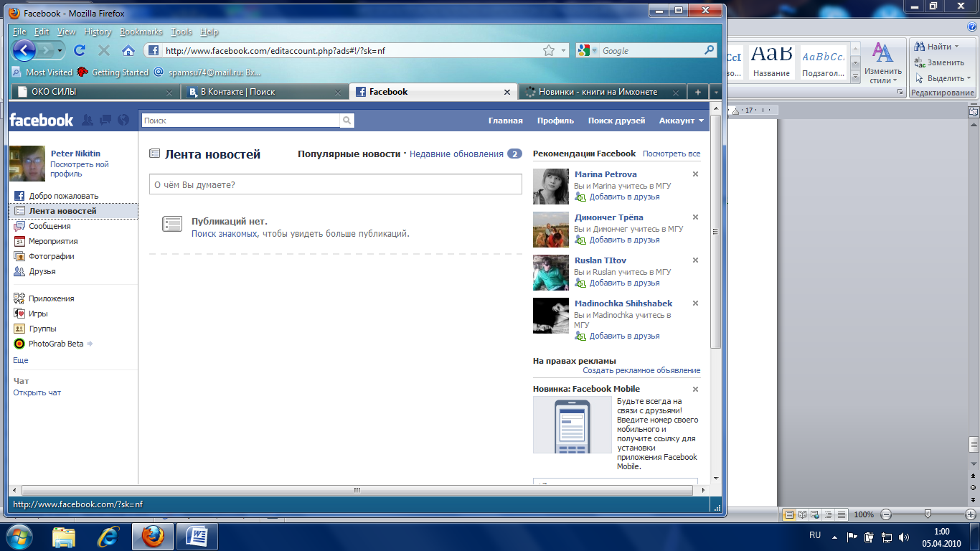Expand Найти dropdown in Word
980x551 pixels.
point(956,47)
